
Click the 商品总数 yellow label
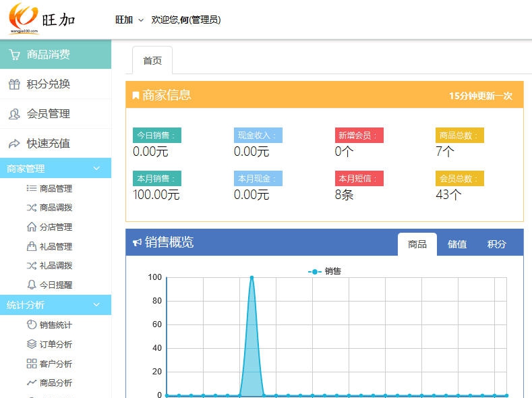pos(460,135)
